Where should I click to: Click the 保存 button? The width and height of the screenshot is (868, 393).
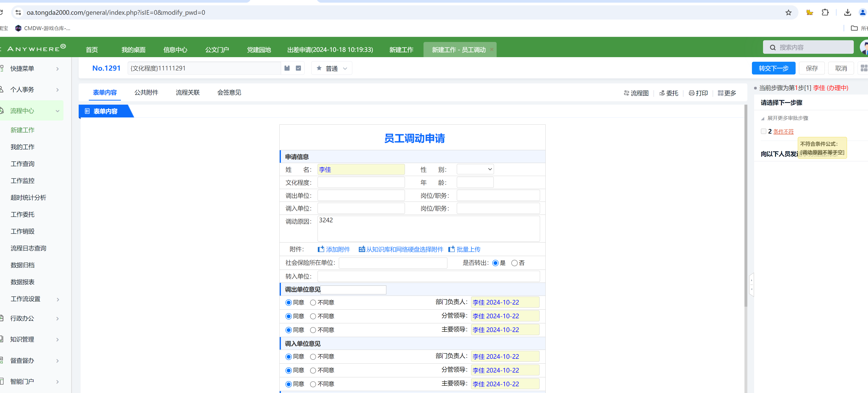[812, 68]
